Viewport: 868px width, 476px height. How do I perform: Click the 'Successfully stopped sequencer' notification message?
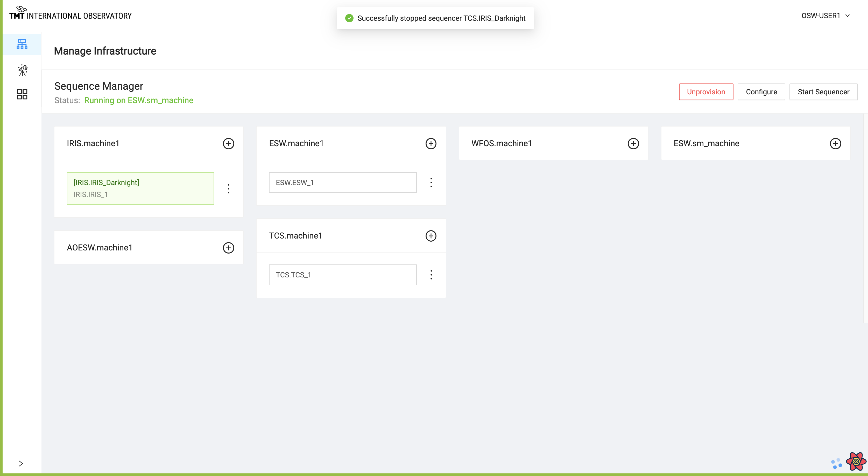click(441, 18)
